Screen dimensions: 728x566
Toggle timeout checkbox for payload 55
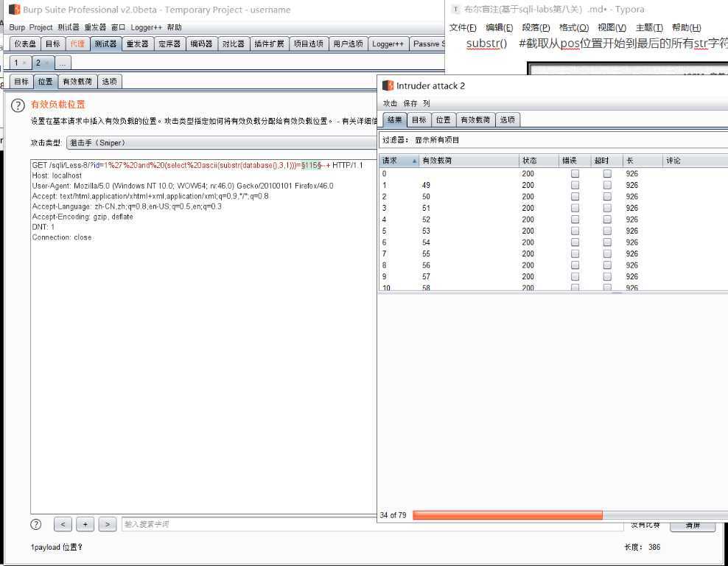coord(607,254)
